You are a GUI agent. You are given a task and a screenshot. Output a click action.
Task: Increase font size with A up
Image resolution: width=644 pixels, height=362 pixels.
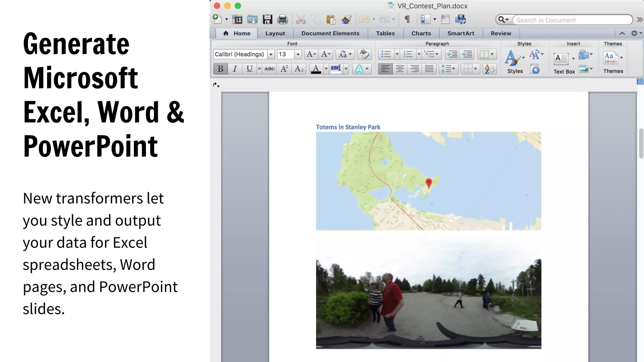coord(311,54)
